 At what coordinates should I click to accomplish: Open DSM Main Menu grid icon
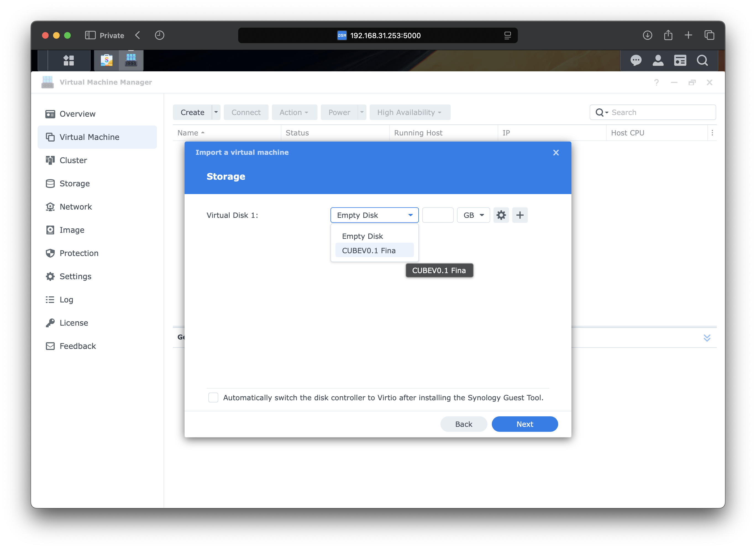point(69,60)
